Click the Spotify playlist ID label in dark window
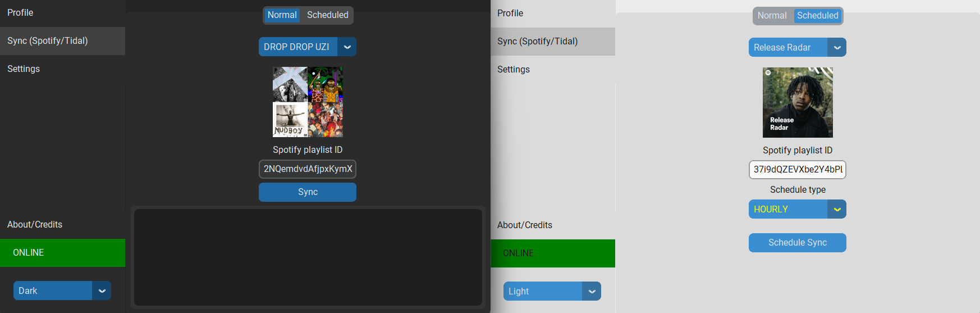 tap(308, 149)
